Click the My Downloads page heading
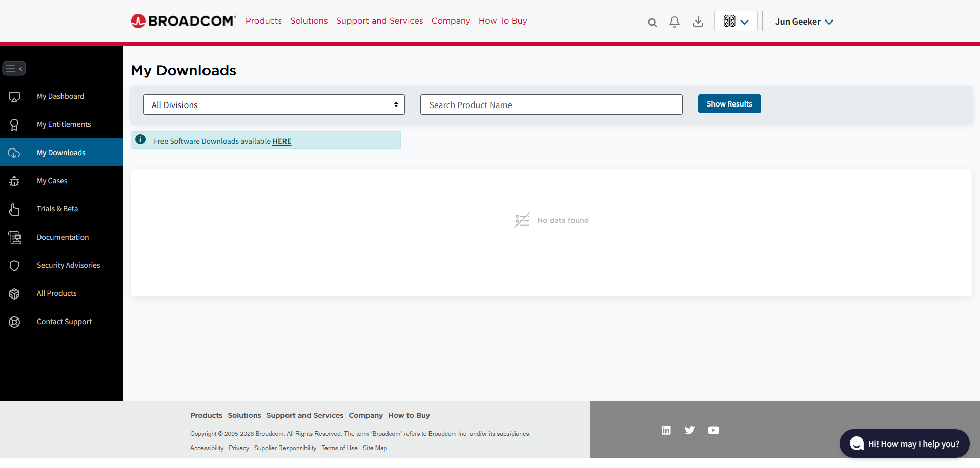The height and width of the screenshot is (468, 980). click(183, 70)
